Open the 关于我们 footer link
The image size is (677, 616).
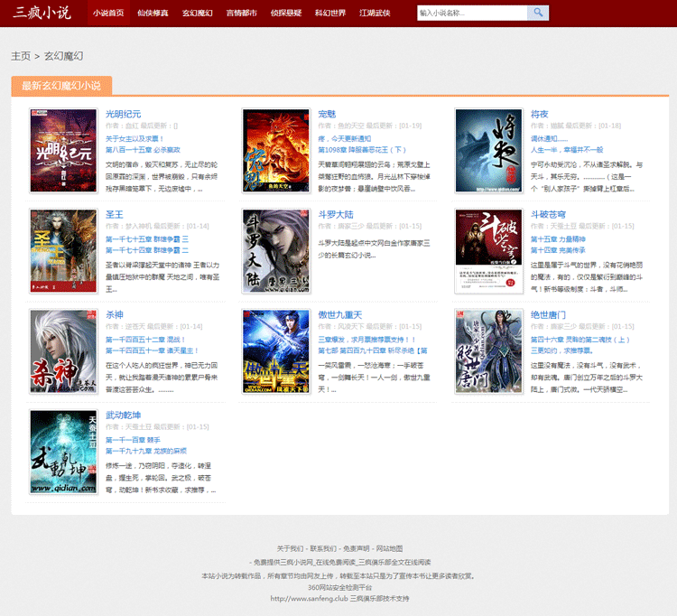click(x=290, y=548)
